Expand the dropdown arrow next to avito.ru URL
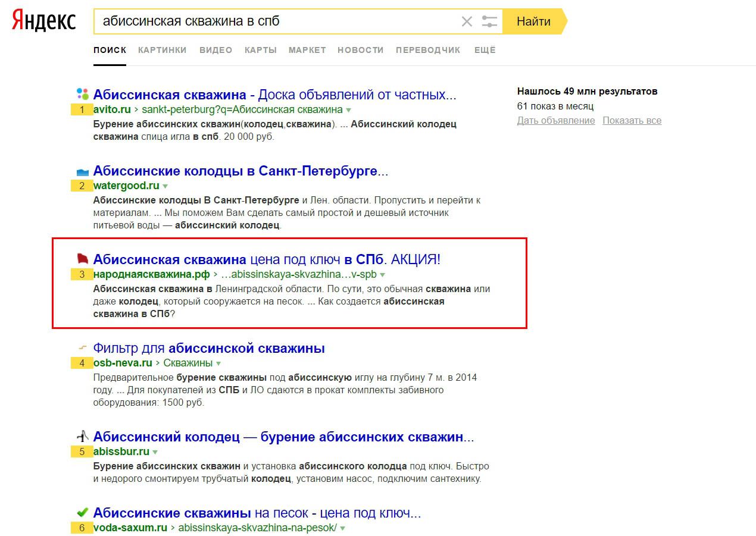 pos(349,110)
